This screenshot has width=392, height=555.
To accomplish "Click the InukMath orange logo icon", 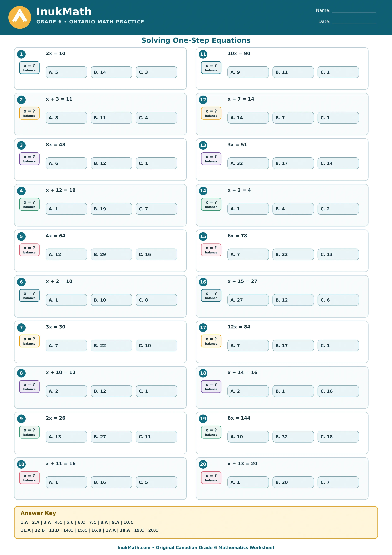I will (x=20, y=17).
